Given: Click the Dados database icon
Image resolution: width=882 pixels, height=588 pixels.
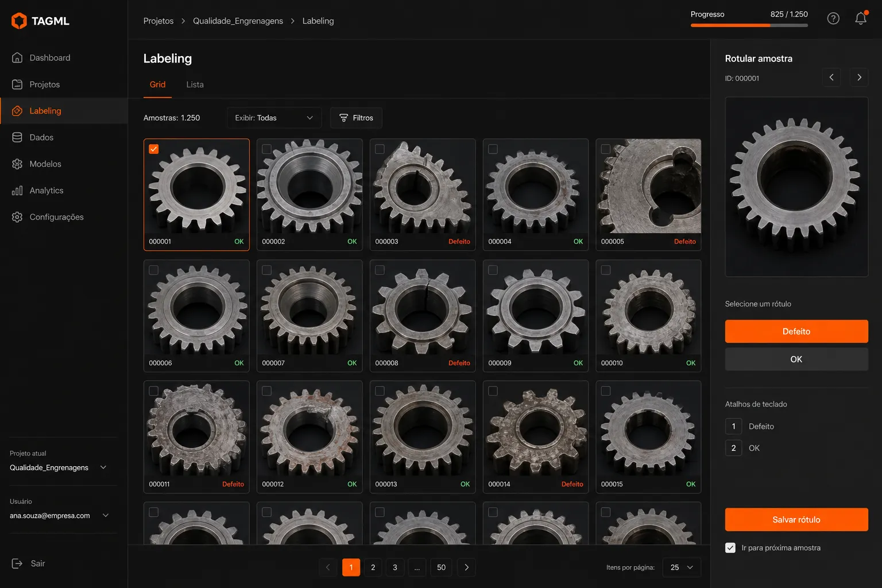Looking at the screenshot, I should [17, 138].
